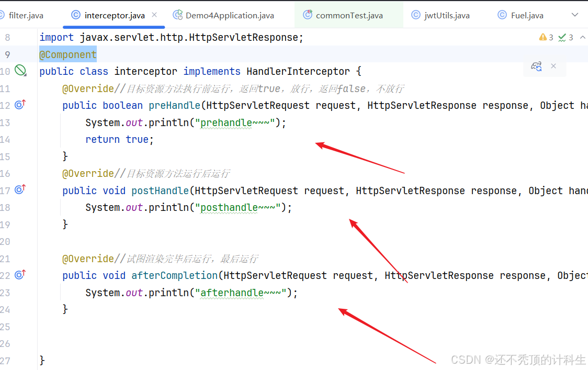Click the class icon on interceptor.java tab
The height and width of the screenshot is (370, 588).
[75, 15]
